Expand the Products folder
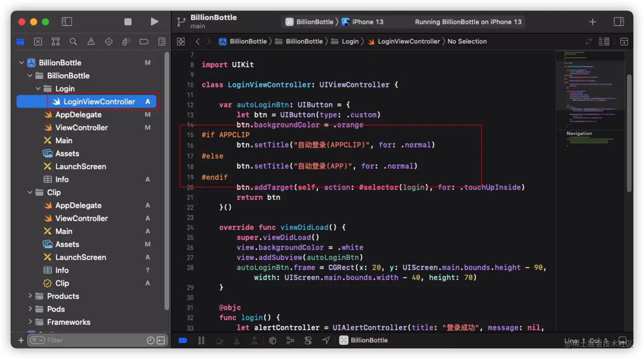The height and width of the screenshot is (359, 644). pos(30,296)
